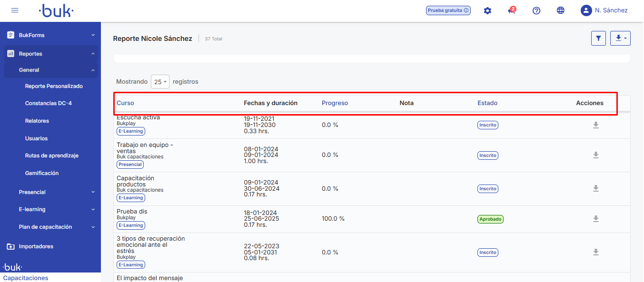Sort table by Progreso column header
Image resolution: width=644 pixels, height=282 pixels.
pyautogui.click(x=335, y=103)
